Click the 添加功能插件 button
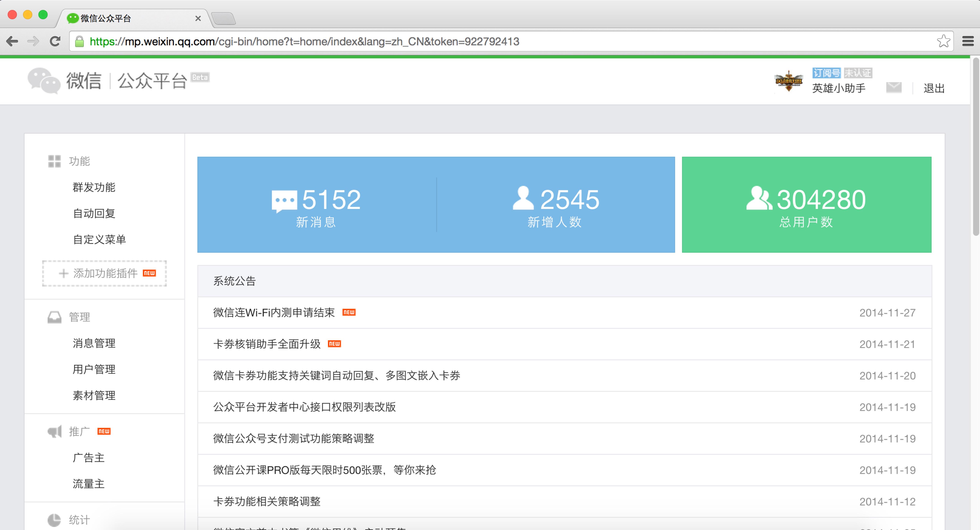The image size is (980, 530). [x=105, y=273]
